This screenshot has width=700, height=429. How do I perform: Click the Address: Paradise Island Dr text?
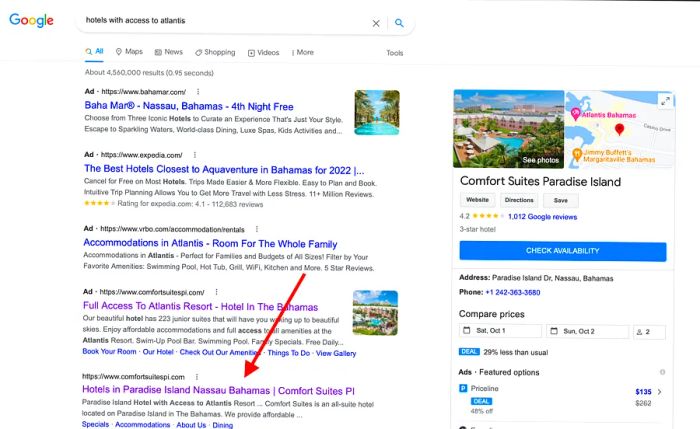pyautogui.click(x=536, y=278)
